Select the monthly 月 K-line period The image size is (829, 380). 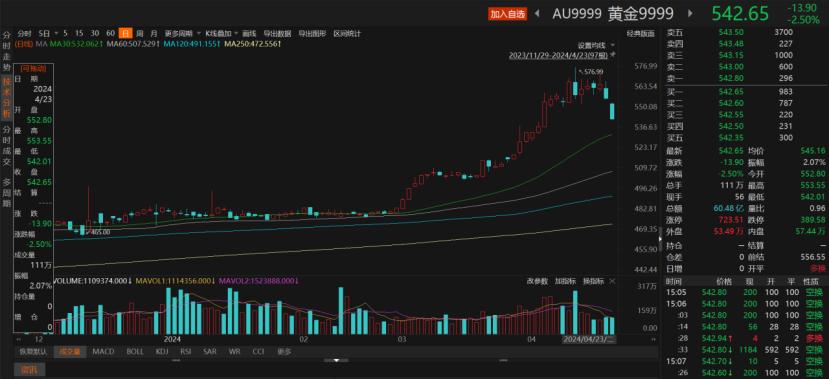pyautogui.click(x=154, y=33)
